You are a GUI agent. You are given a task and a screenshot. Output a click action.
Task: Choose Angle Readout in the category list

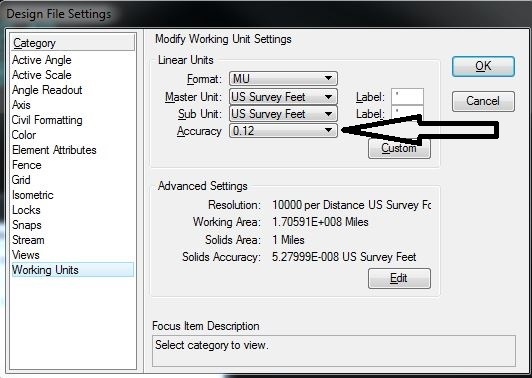point(47,90)
